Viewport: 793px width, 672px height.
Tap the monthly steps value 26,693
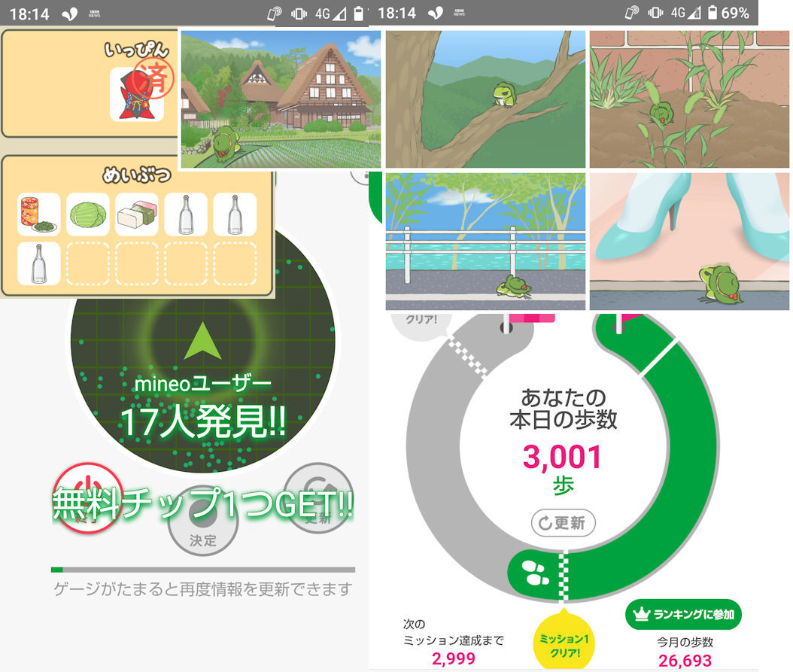pyautogui.click(x=685, y=661)
